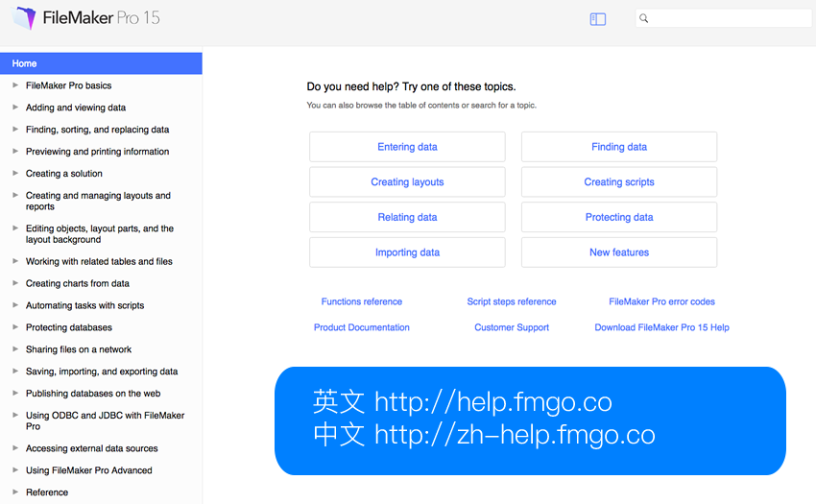Open Creating a solution topic
This screenshot has height=504, width=816.
[64, 174]
